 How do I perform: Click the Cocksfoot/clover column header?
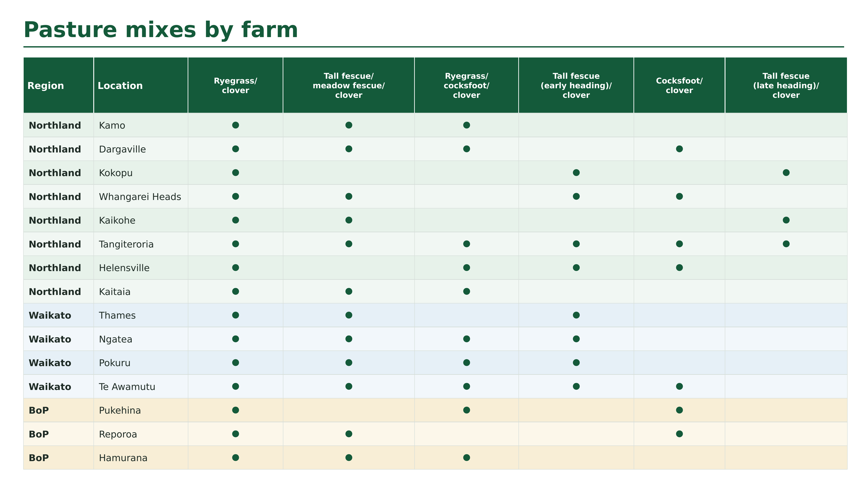pyautogui.click(x=679, y=85)
